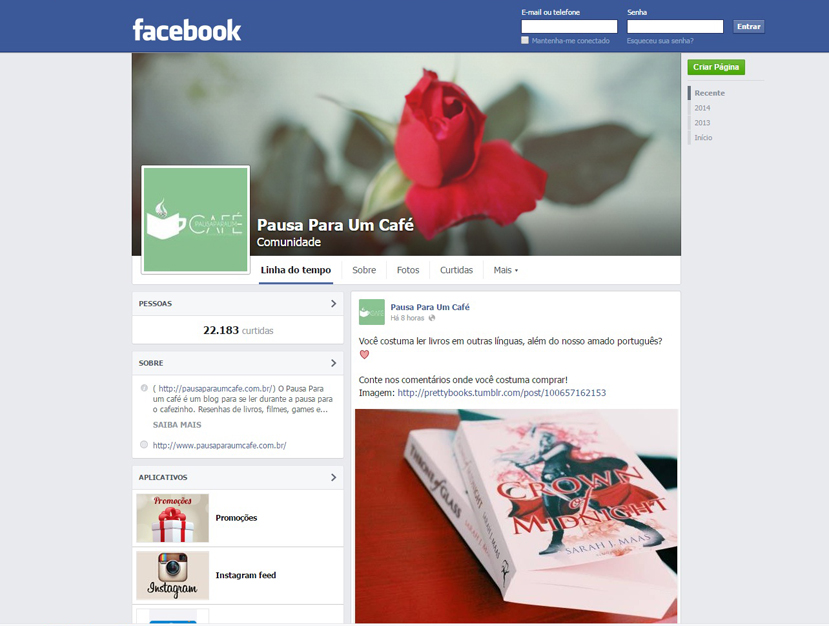Open the Promoções app gift icon
The height and width of the screenshot is (626, 829).
pyautogui.click(x=172, y=518)
